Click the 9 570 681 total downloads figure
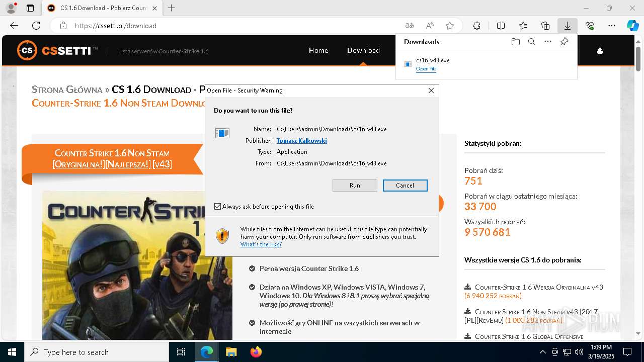 pyautogui.click(x=488, y=232)
